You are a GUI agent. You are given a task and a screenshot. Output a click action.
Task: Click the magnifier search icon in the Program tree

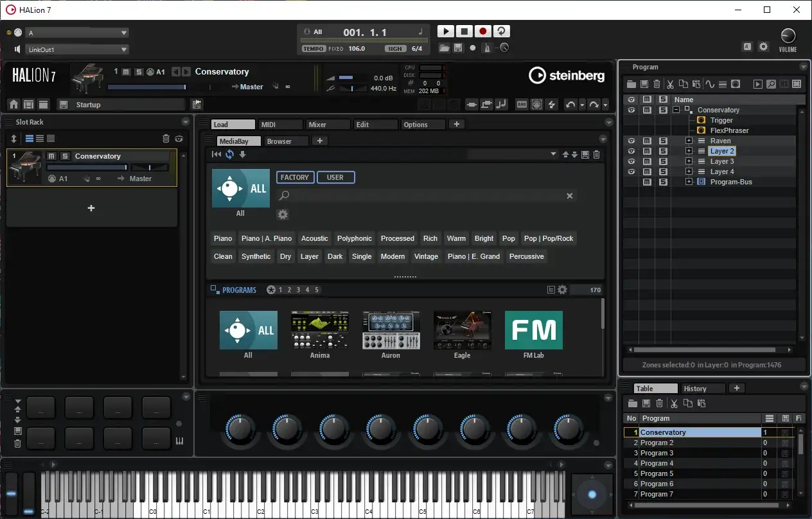click(x=771, y=84)
